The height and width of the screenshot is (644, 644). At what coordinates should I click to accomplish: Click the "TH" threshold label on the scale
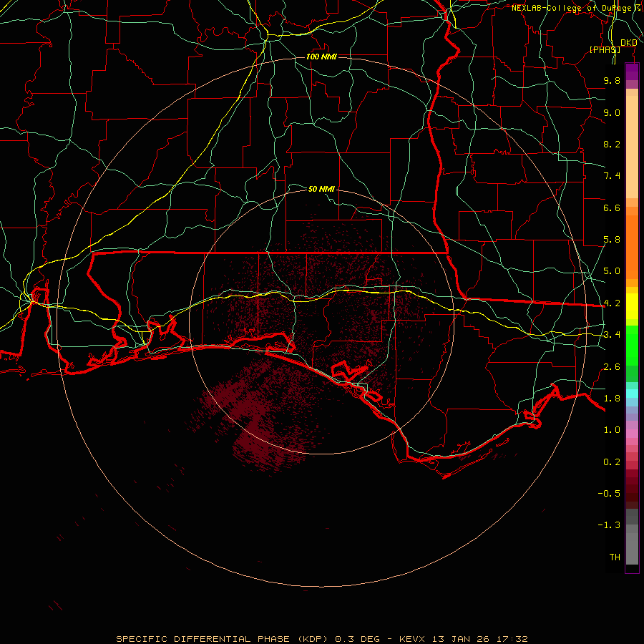[615, 557]
